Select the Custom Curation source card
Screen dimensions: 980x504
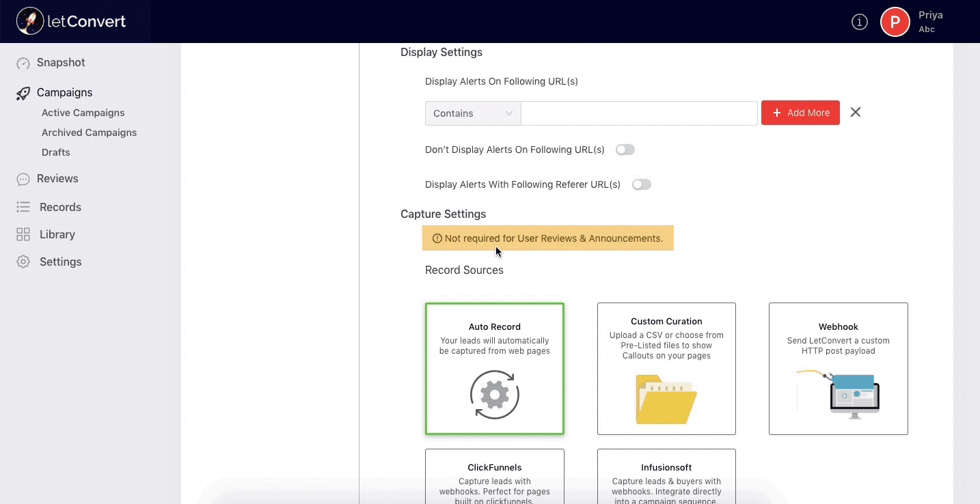pos(666,369)
